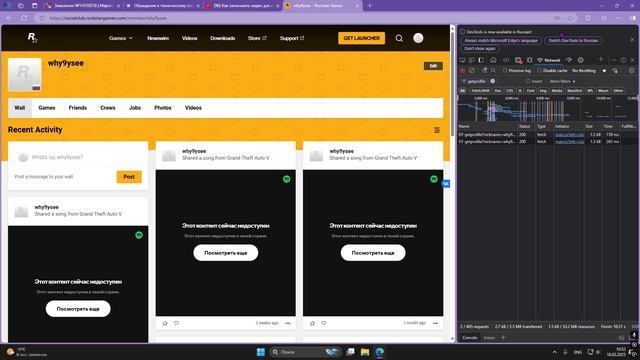This screenshot has height=360, width=640.
Task: Click the Post button on the wall
Action: click(x=129, y=177)
